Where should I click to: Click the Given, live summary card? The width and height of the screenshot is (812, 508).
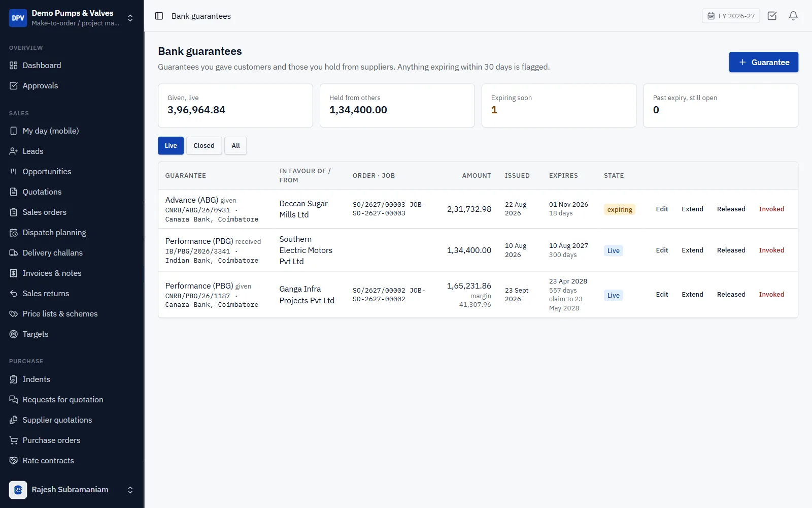(x=235, y=106)
